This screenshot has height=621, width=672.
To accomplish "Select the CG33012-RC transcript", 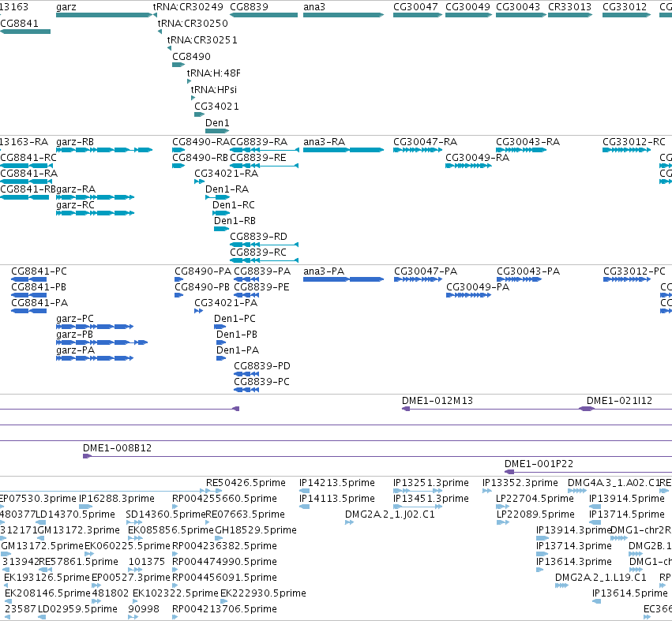I will [x=626, y=150].
